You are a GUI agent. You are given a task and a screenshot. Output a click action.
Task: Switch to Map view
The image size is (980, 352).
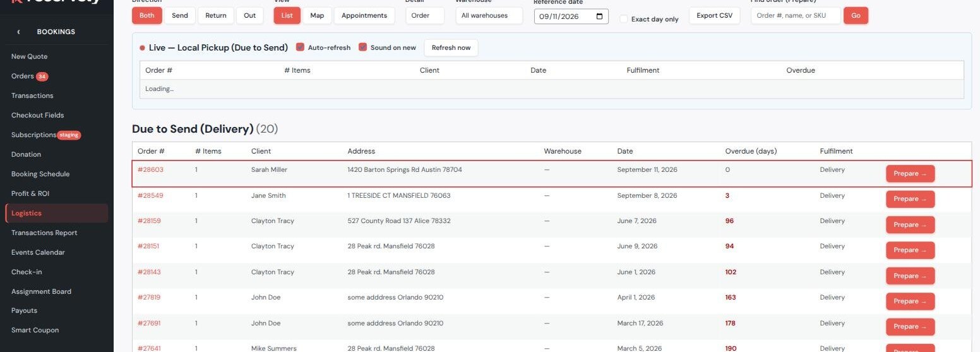[x=317, y=16]
